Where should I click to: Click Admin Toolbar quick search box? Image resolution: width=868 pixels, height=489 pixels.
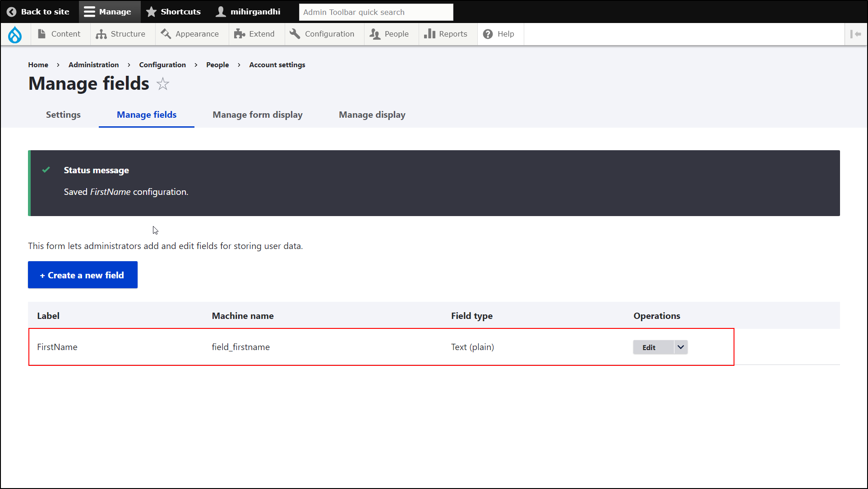tap(376, 12)
